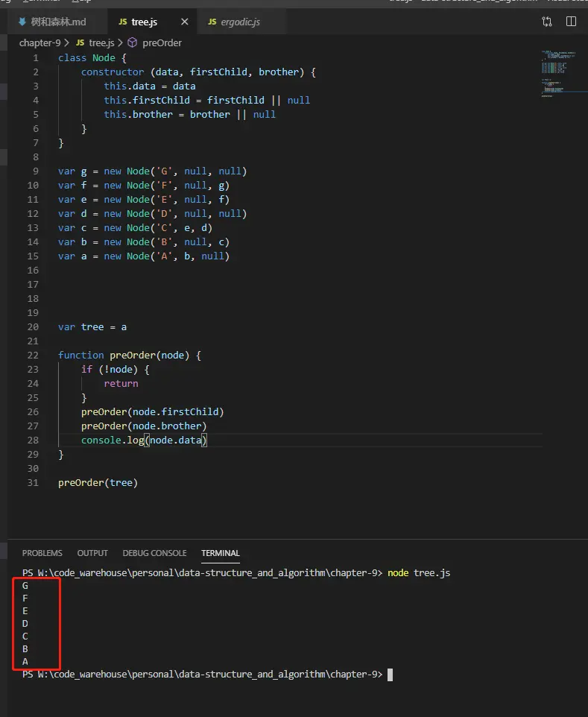Image resolution: width=588 pixels, height=717 pixels.
Task: Click line number 1 in gutter
Action: tap(36, 57)
